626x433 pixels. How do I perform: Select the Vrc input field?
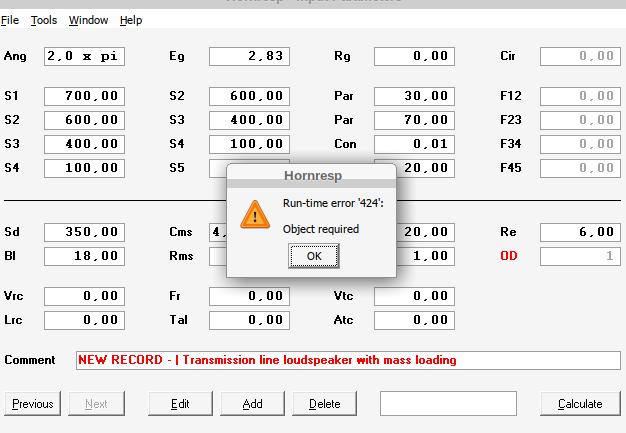pos(84,296)
